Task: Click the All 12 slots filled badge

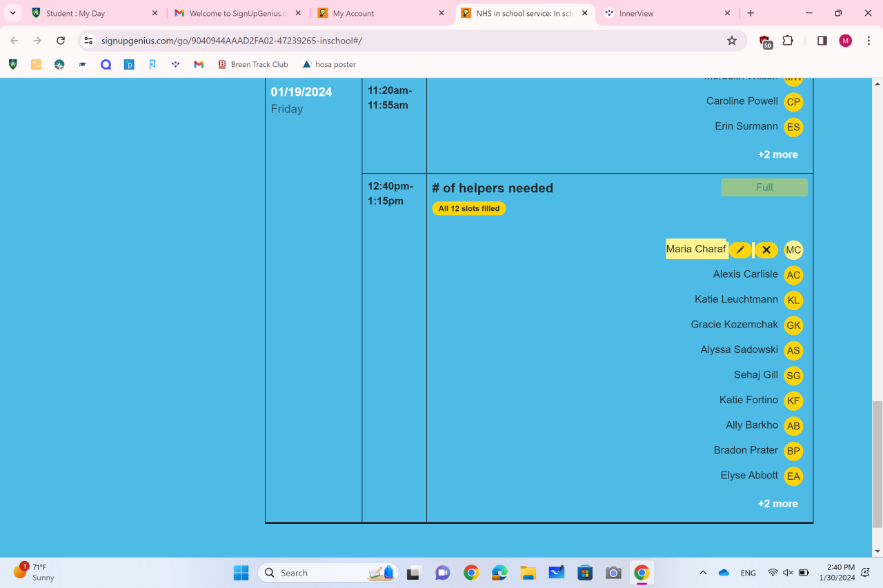Action: [x=469, y=208]
